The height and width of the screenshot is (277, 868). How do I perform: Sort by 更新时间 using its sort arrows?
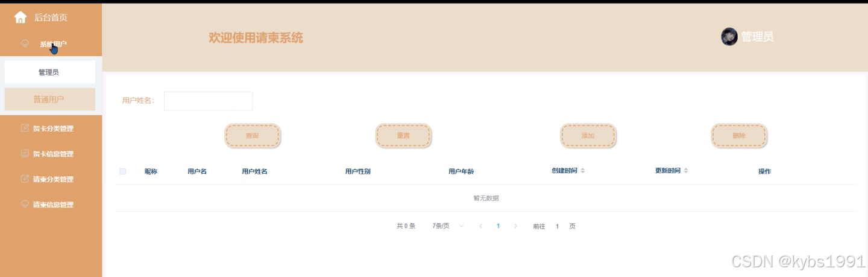[x=686, y=171]
